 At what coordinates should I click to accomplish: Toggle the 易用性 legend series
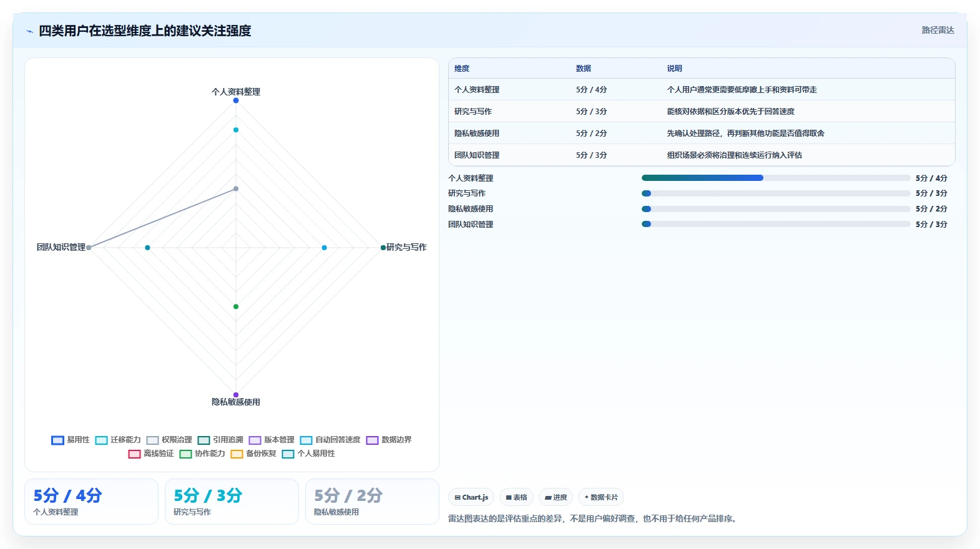click(71, 440)
